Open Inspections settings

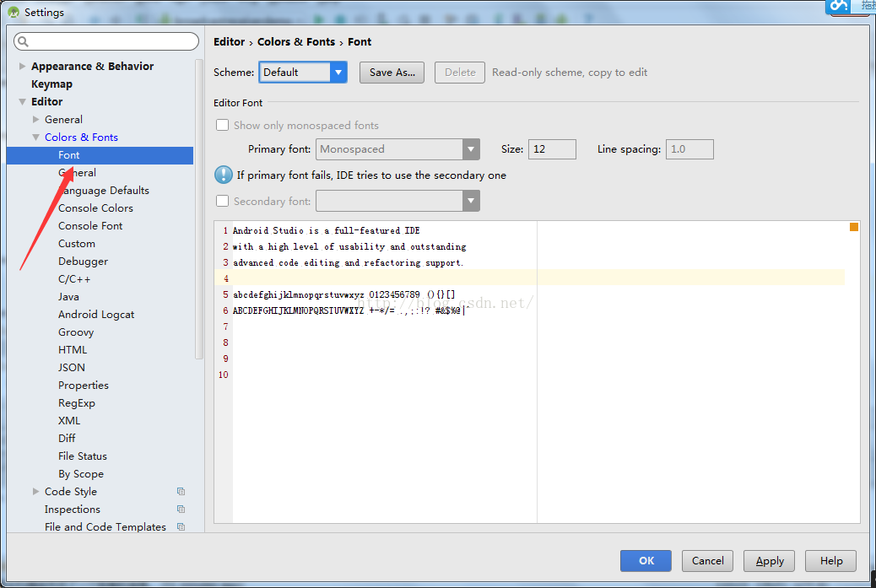pyautogui.click(x=72, y=510)
